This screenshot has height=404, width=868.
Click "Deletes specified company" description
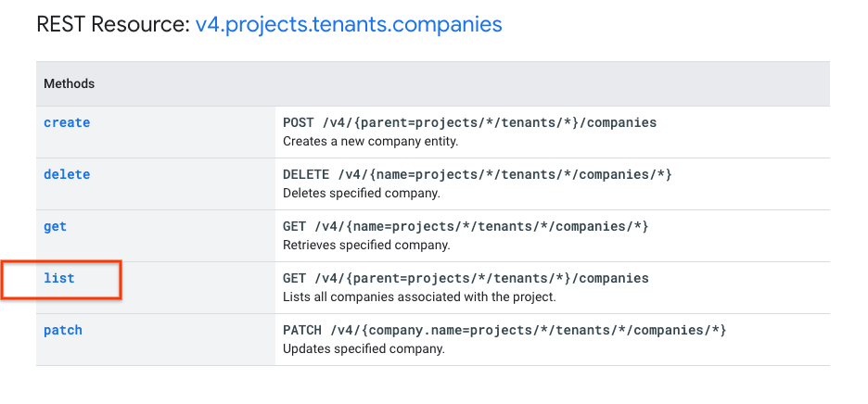(362, 194)
